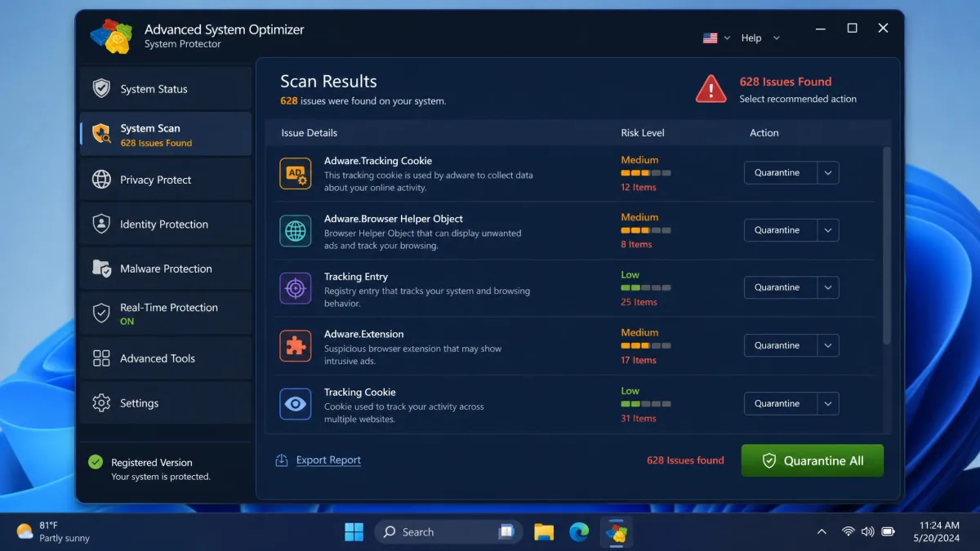
Task: Click the green Registered Version checkmark icon
Action: point(96,462)
